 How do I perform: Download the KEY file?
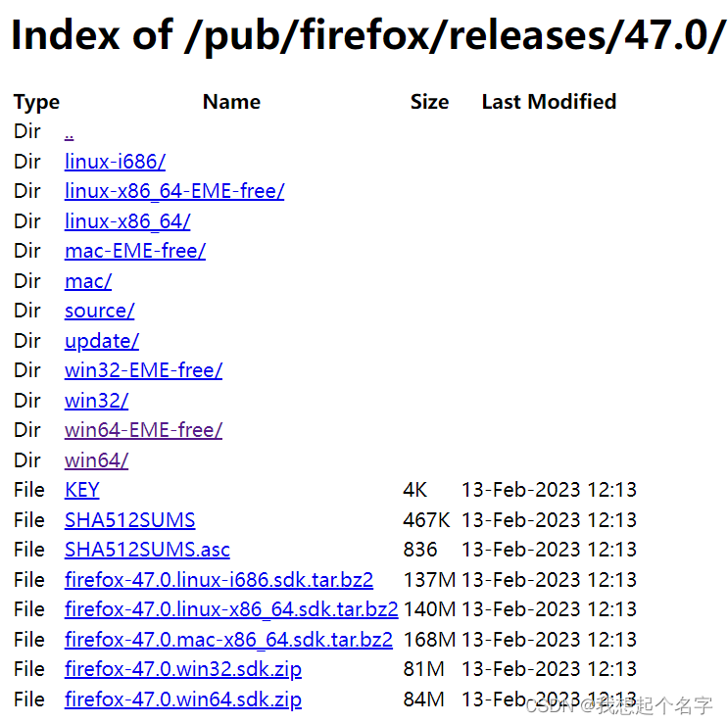point(82,491)
